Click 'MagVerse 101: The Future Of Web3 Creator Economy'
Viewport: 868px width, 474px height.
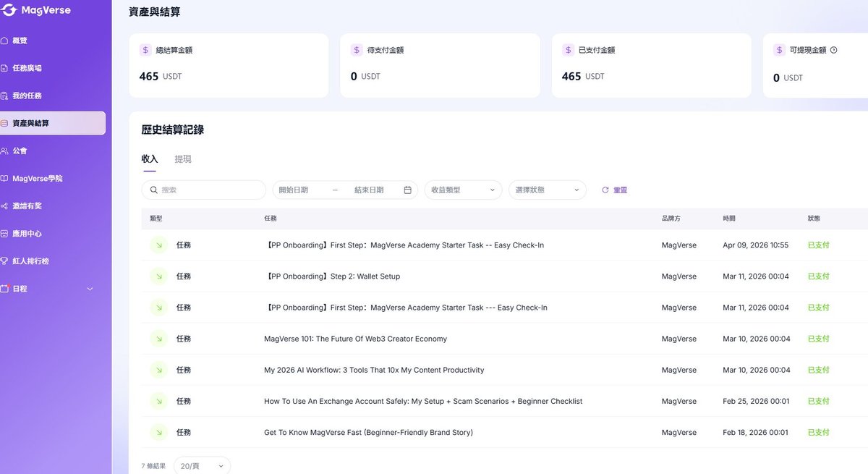coord(356,339)
